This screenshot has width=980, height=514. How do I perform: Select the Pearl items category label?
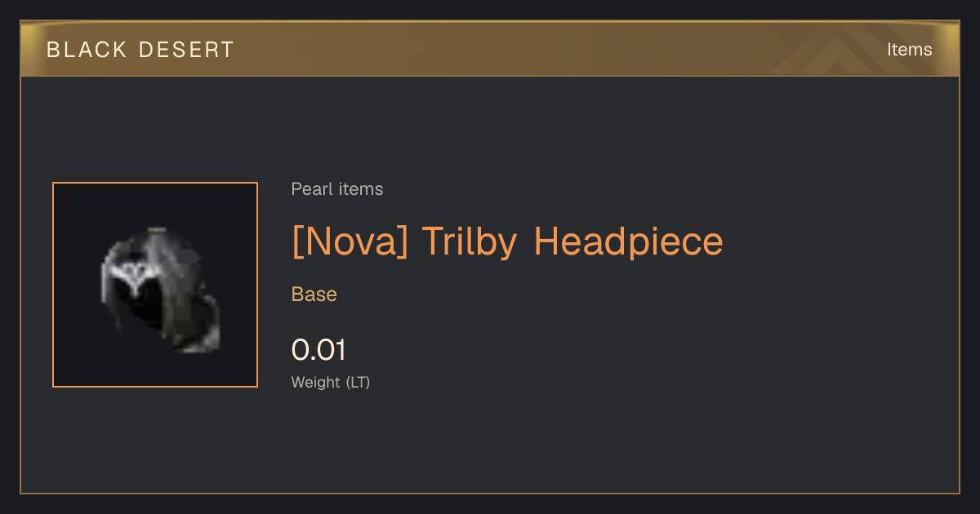click(337, 189)
